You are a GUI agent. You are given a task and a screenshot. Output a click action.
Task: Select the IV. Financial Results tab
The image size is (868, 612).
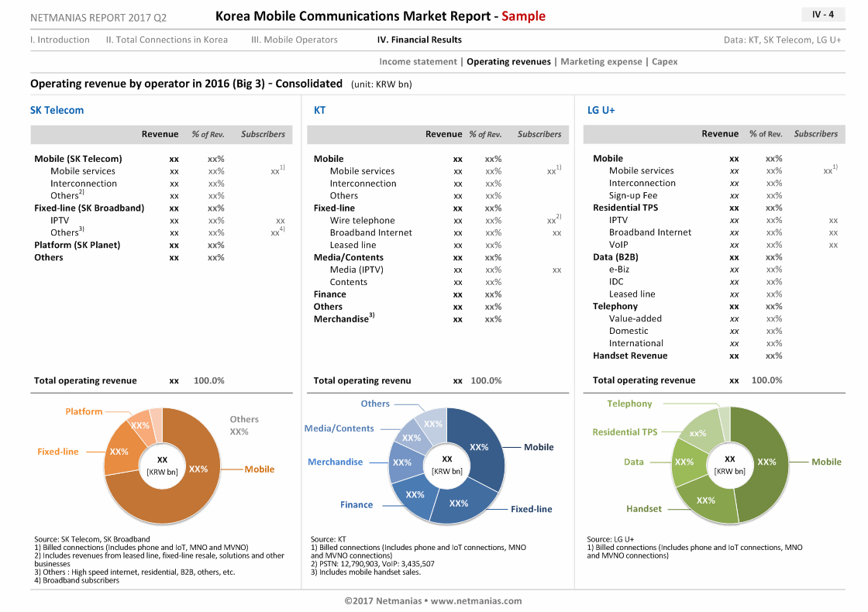tap(419, 40)
